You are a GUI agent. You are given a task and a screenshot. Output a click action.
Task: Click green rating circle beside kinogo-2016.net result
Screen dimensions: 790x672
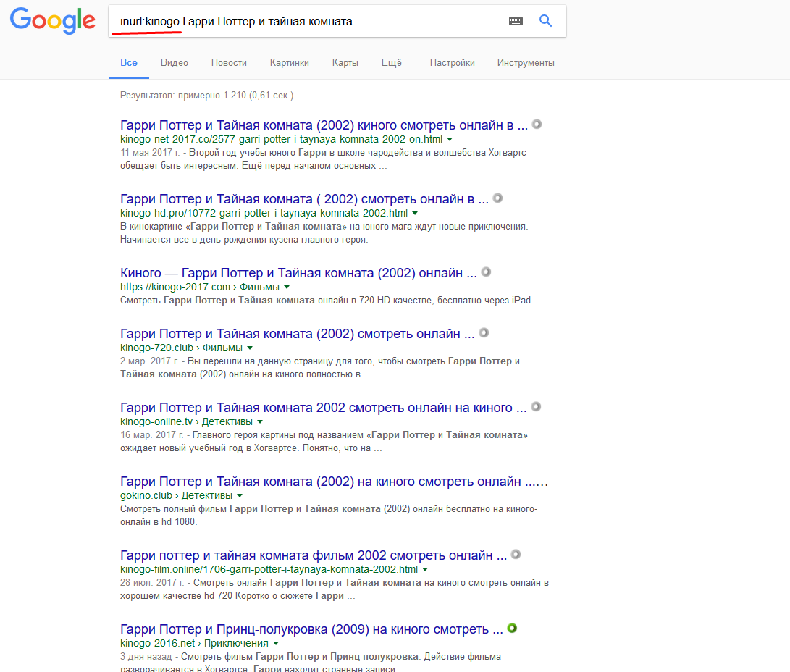click(513, 628)
